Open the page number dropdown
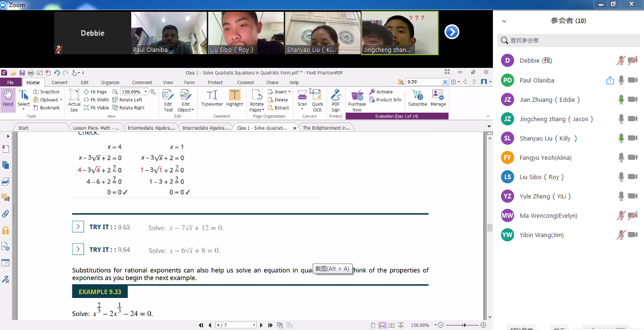 (254, 325)
